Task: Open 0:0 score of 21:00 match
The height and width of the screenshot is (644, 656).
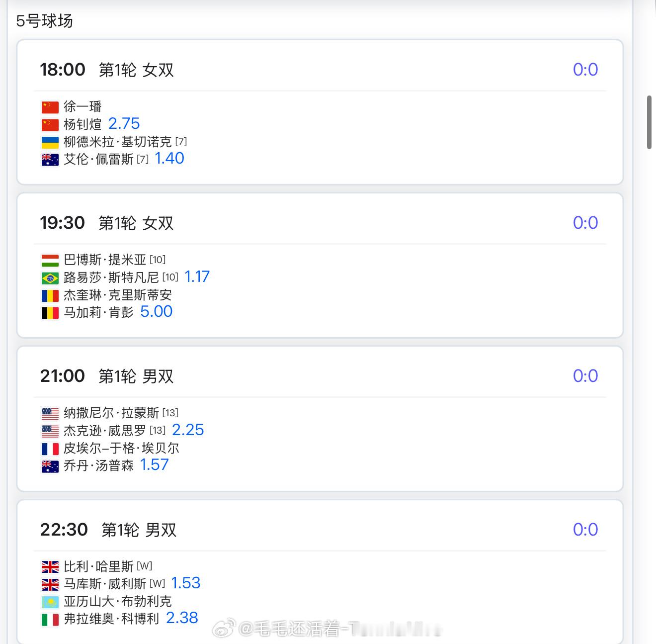Action: click(x=585, y=376)
